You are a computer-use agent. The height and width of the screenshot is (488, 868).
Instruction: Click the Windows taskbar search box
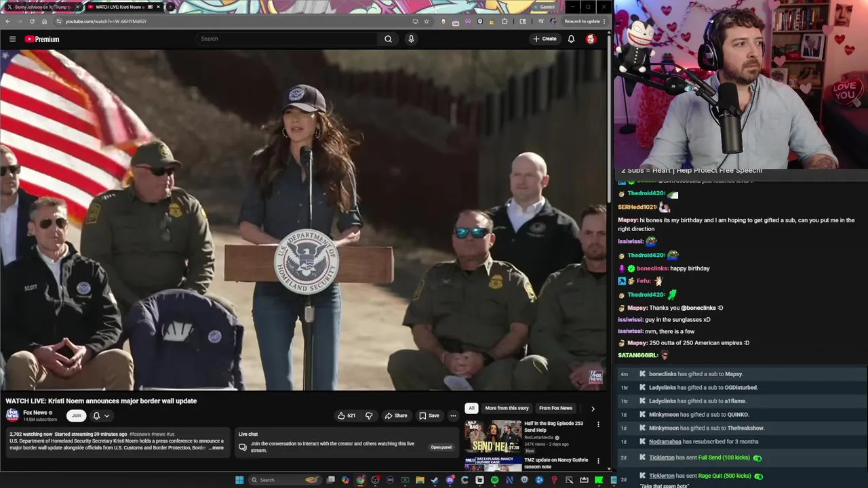(x=285, y=480)
